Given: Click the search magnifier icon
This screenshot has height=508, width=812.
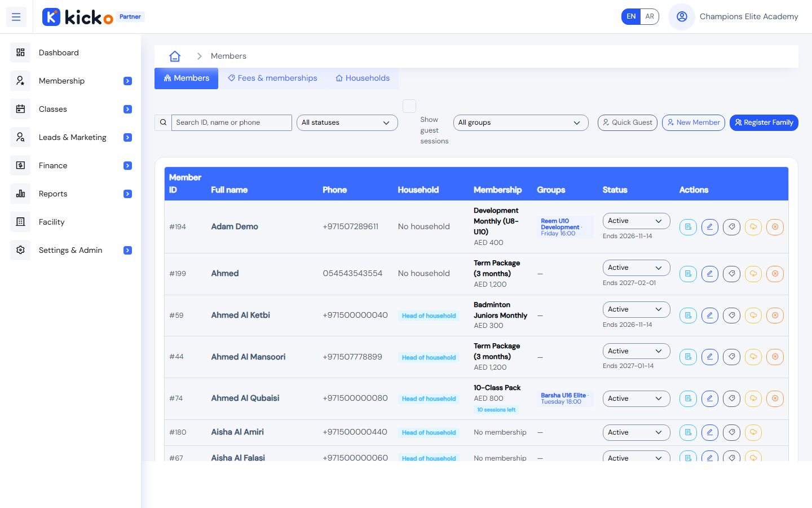Looking at the screenshot, I should click(163, 122).
